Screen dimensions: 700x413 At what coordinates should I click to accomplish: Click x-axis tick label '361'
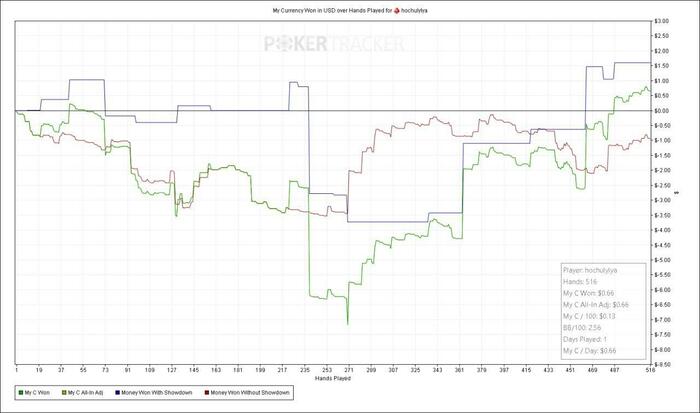click(x=459, y=370)
